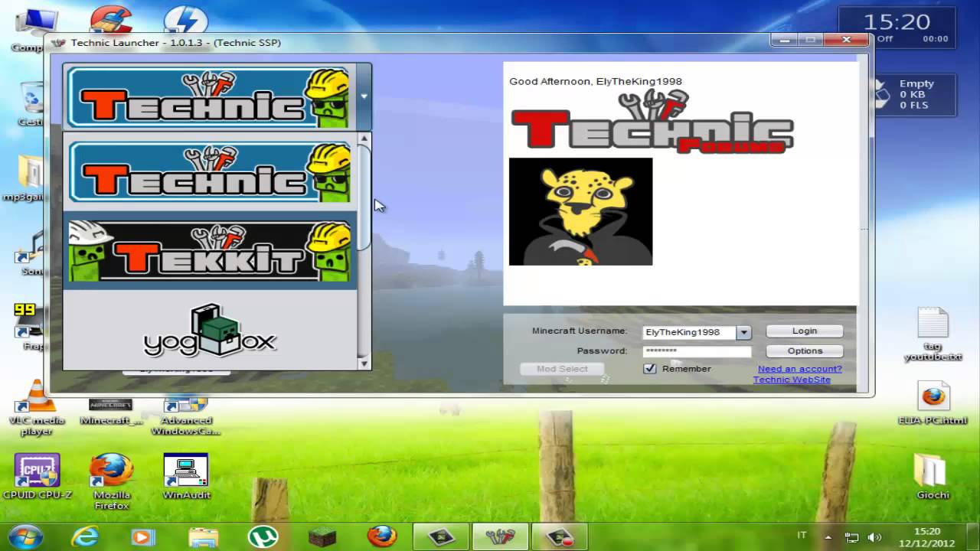
Task: Open the Mozilla Firefox desktop shortcut
Action: (112, 481)
